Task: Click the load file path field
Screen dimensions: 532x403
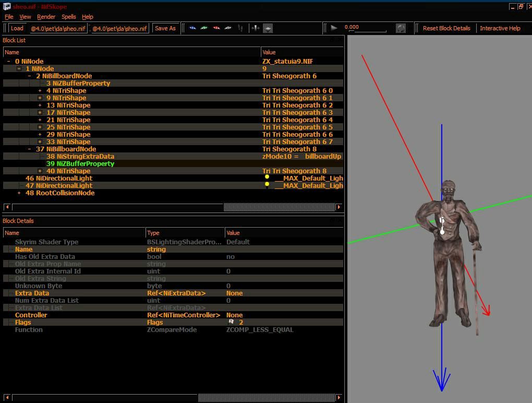Action: click(x=58, y=29)
